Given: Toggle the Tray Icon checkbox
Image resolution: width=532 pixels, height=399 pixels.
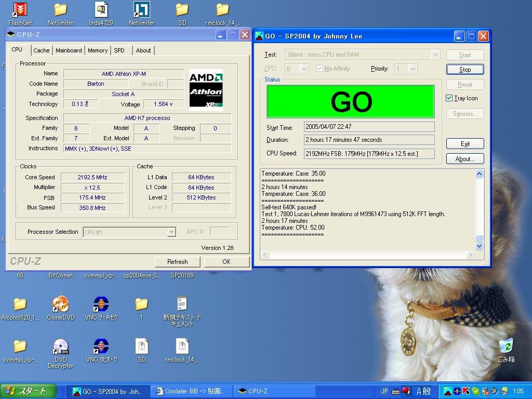Looking at the screenshot, I should tap(449, 98).
